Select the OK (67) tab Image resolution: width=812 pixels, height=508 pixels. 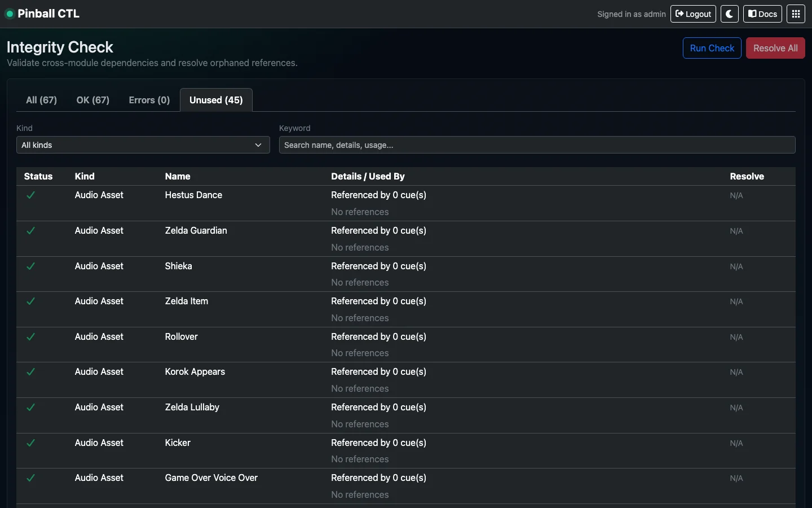pyautogui.click(x=92, y=100)
